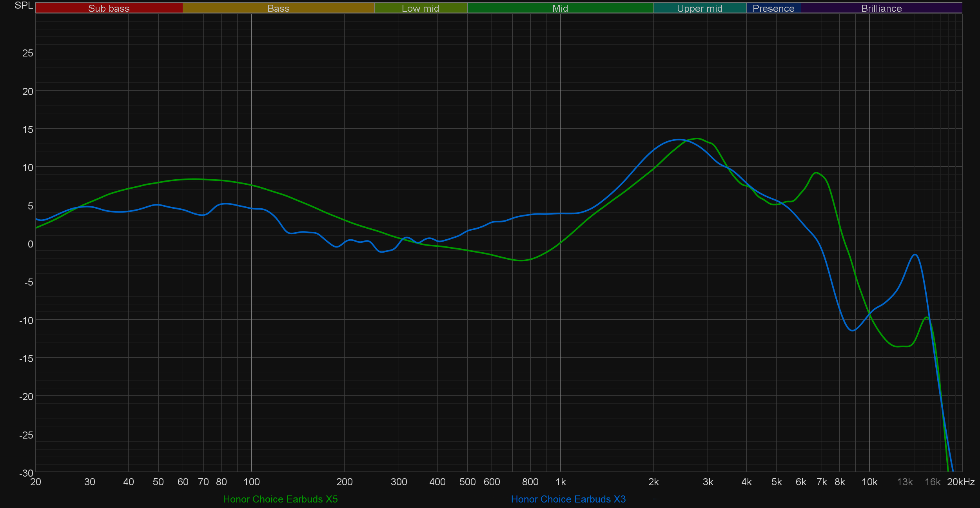Click the SPL axis label

[x=24, y=5]
